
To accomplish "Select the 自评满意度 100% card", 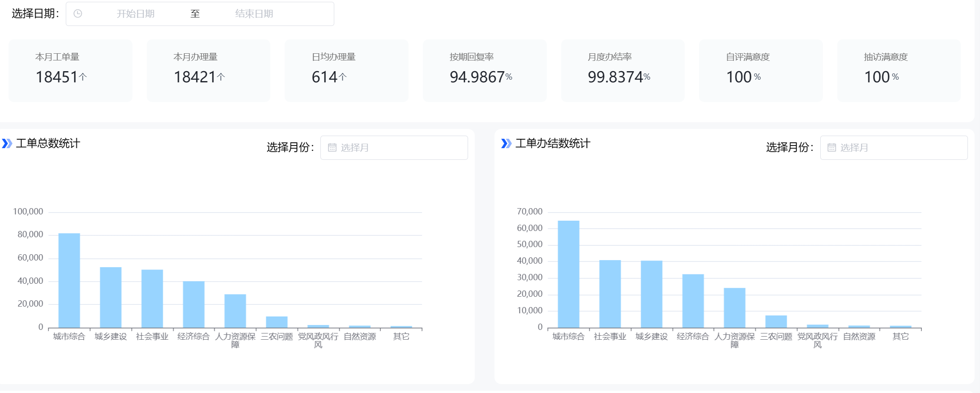I will (761, 70).
